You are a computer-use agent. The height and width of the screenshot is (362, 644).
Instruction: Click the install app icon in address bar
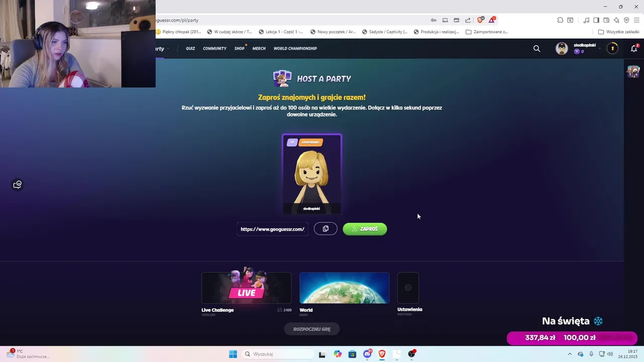(x=445, y=20)
